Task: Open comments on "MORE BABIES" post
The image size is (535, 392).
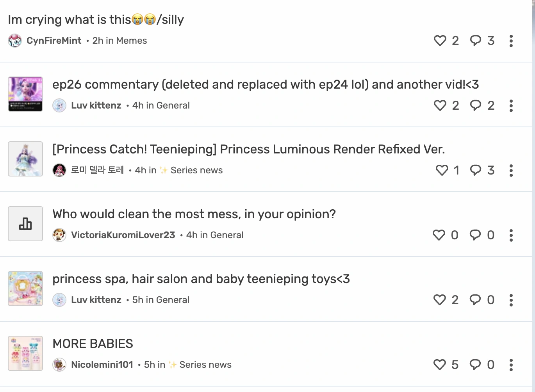Action: 476,365
